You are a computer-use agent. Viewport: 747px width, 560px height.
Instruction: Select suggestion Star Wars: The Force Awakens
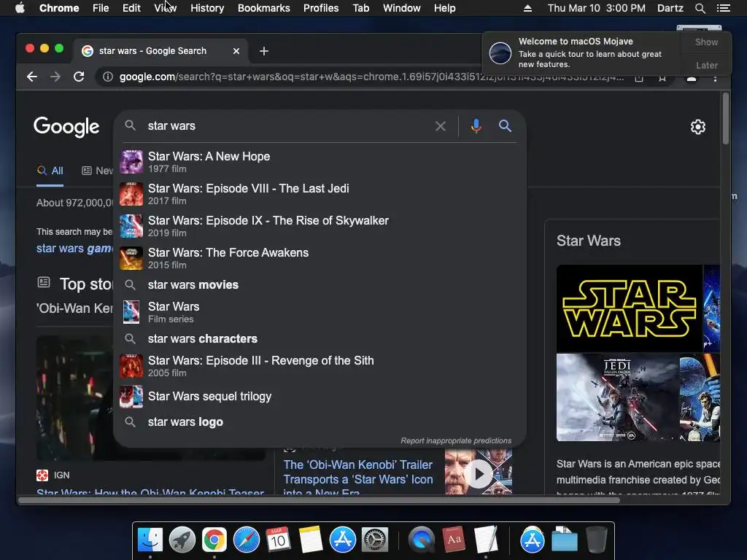(320, 258)
